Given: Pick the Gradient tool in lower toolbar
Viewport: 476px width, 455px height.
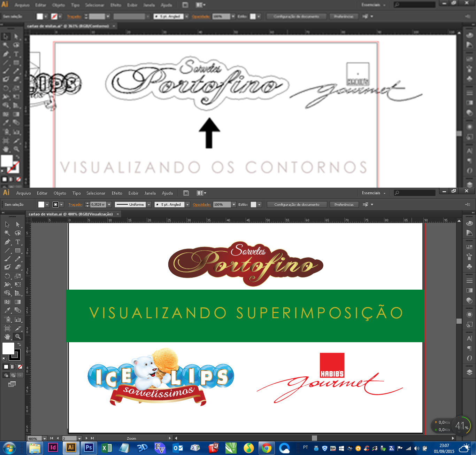Looking at the screenshot, I should pyautogui.click(x=18, y=302).
